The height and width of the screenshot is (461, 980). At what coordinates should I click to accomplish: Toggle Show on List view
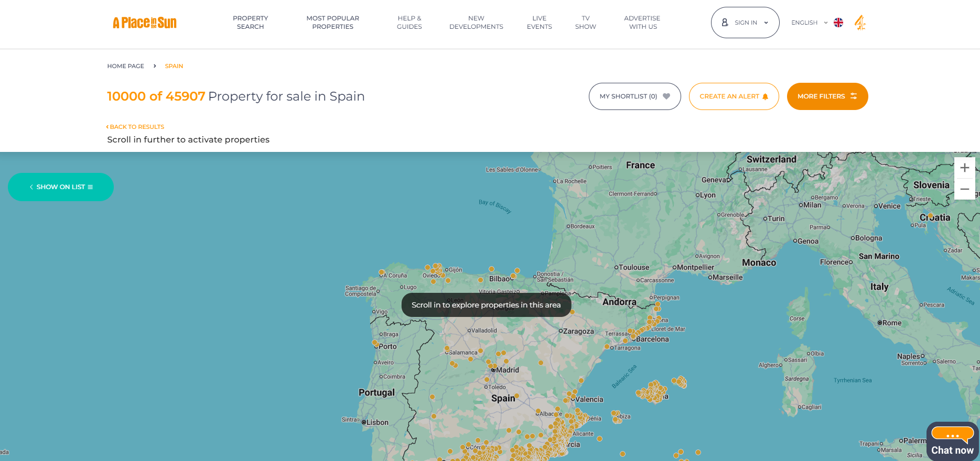tap(61, 187)
